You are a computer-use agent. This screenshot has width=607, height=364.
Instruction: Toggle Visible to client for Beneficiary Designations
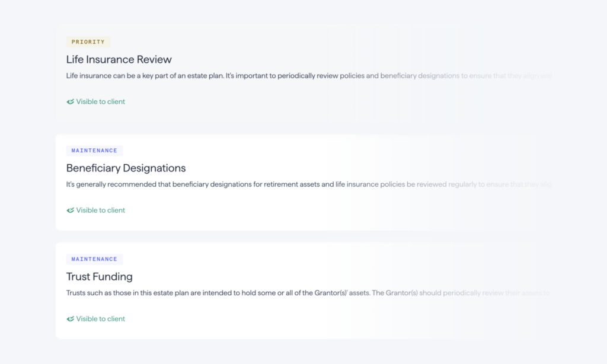pos(95,210)
